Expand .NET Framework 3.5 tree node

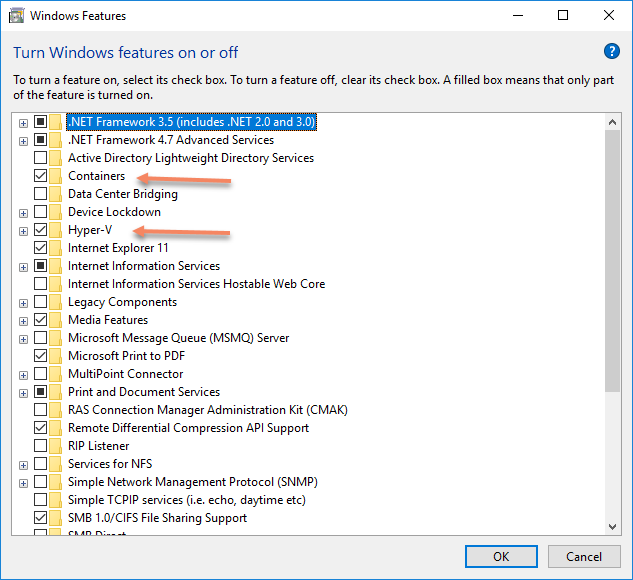pyautogui.click(x=23, y=123)
